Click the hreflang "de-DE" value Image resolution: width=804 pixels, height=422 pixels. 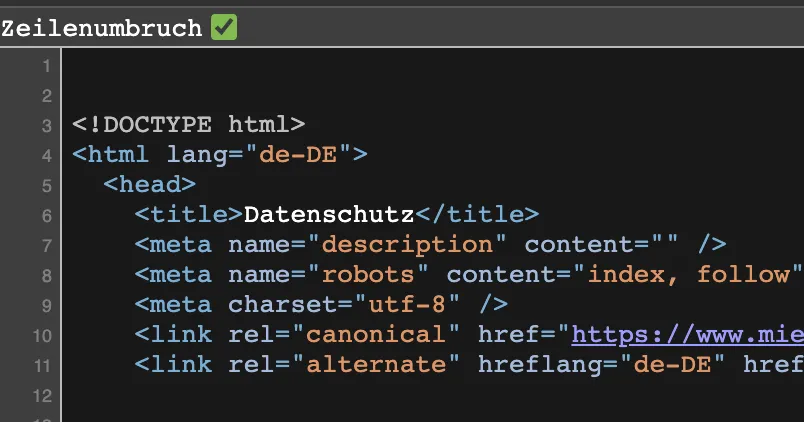pyautogui.click(x=672, y=365)
